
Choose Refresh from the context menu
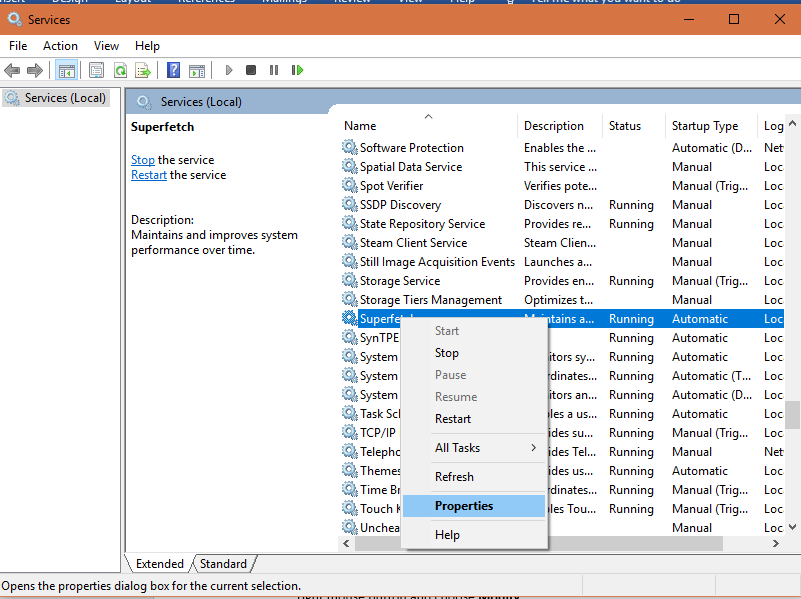474,477
